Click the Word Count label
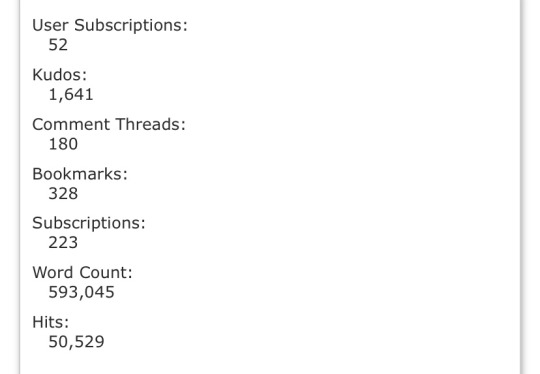 (82, 273)
